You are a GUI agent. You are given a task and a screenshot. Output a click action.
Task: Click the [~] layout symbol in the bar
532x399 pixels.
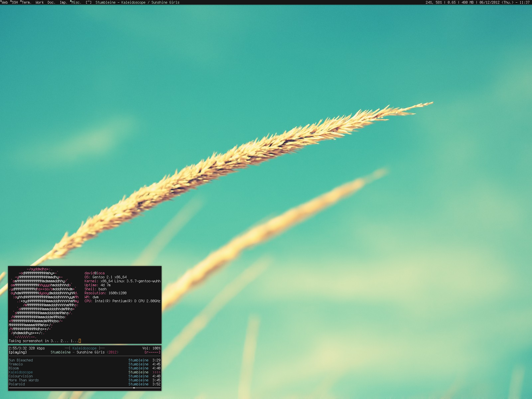(x=88, y=2)
